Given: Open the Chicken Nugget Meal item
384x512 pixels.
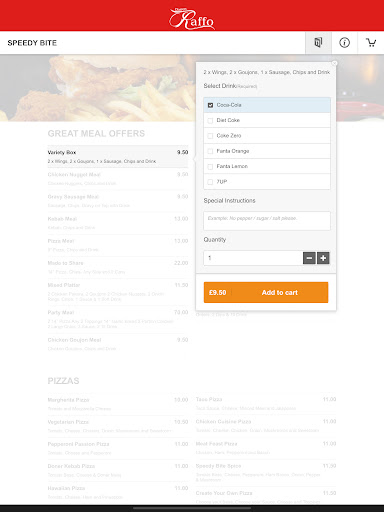Looking at the screenshot, I should (x=118, y=179).
